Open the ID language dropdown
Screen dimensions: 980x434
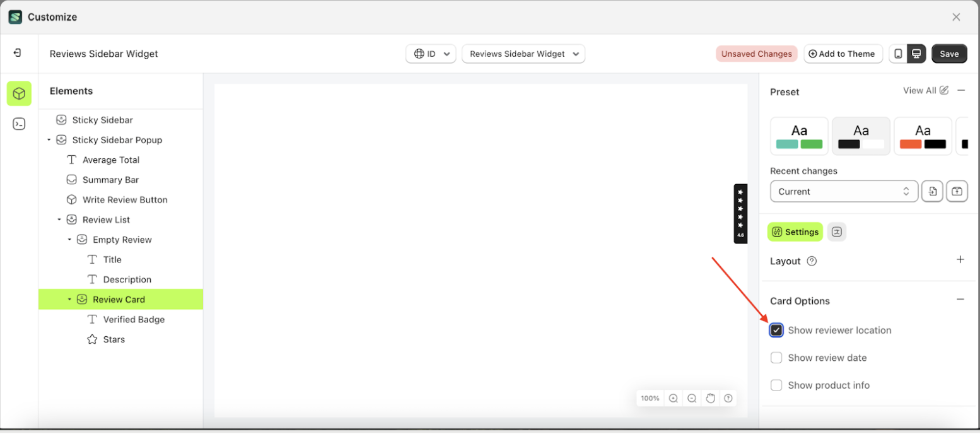click(x=431, y=54)
